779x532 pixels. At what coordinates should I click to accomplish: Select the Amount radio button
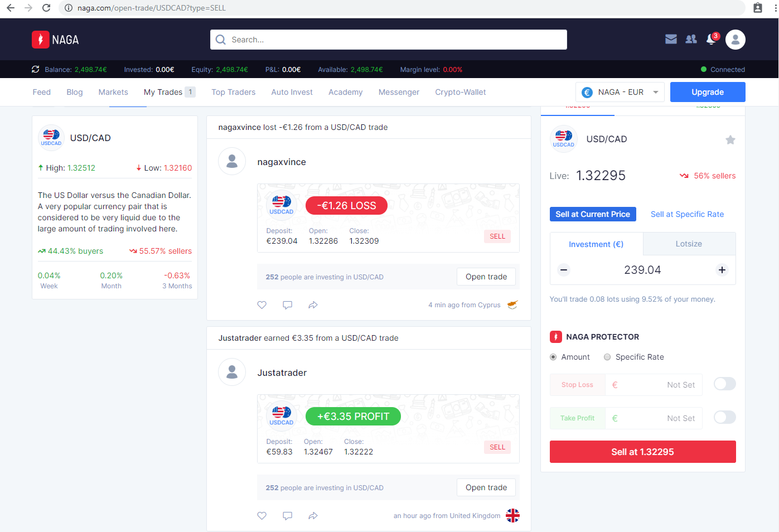[x=553, y=357]
